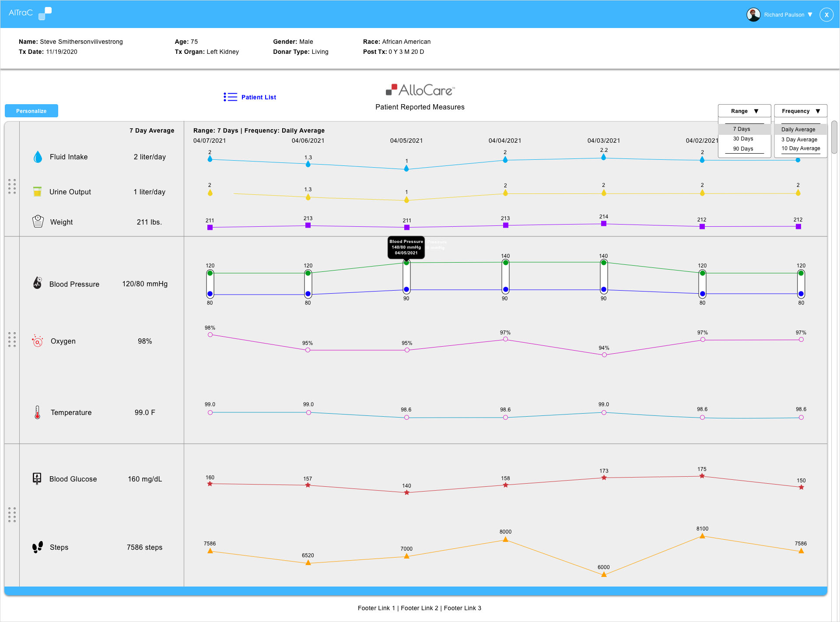Click the Personalize button
840x622 pixels.
[x=31, y=110]
